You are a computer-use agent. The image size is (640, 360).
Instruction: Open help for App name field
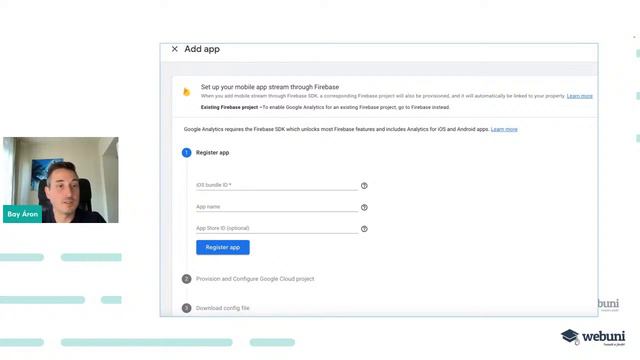364,207
